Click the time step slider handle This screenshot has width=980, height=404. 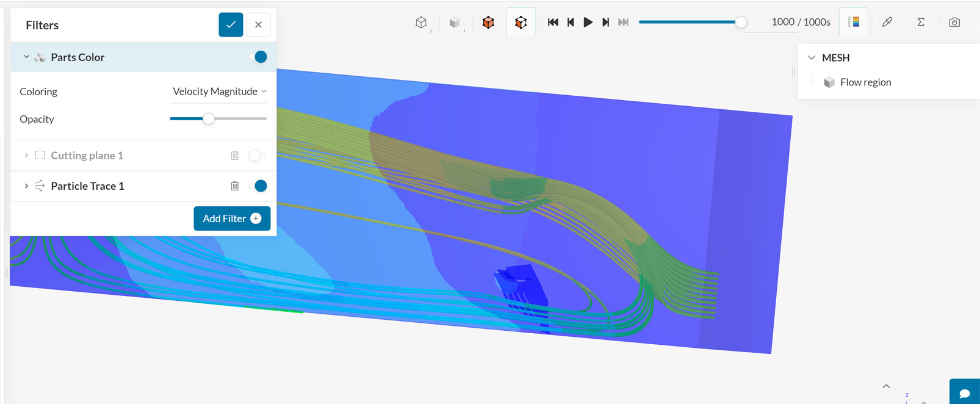pos(741,22)
